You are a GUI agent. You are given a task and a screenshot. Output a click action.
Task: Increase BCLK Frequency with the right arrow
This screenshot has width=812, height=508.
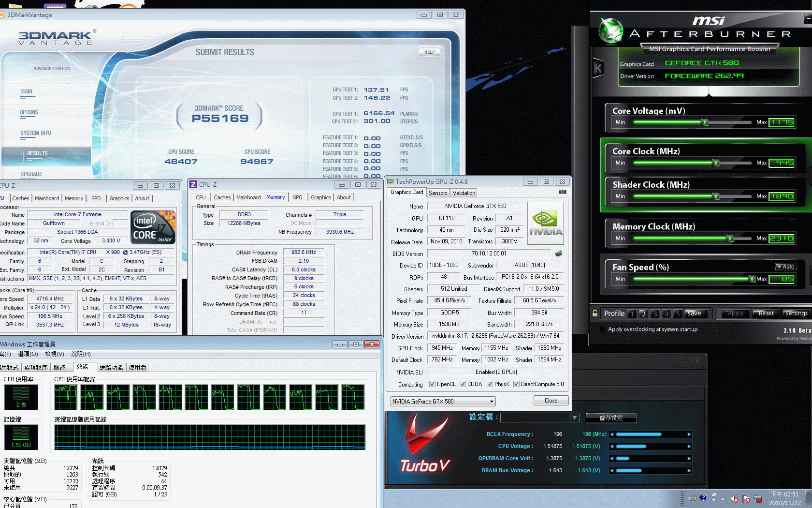click(689, 434)
